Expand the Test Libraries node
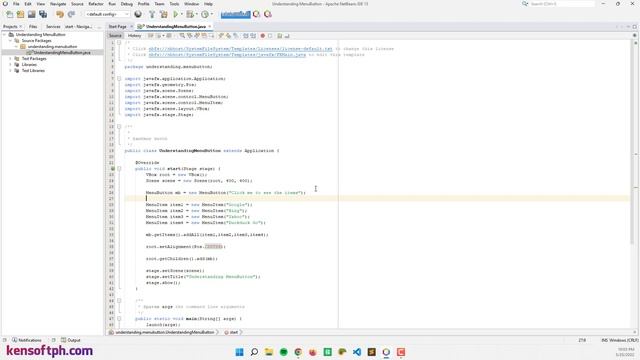Viewport: 640px width, 360px height. click(x=10, y=71)
